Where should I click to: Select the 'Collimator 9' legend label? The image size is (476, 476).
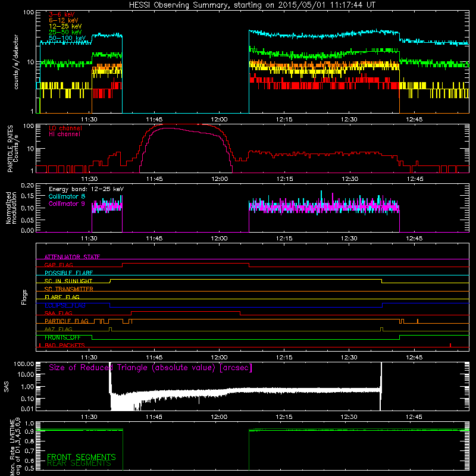click(67, 203)
